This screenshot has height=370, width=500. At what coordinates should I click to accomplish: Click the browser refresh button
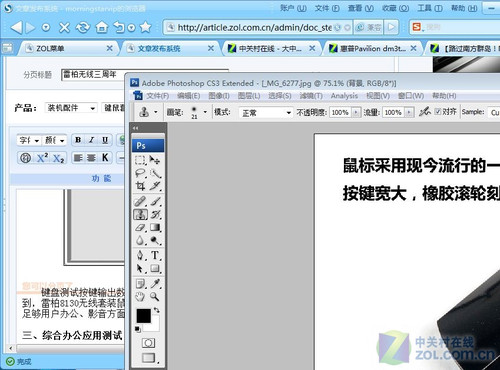[x=82, y=27]
